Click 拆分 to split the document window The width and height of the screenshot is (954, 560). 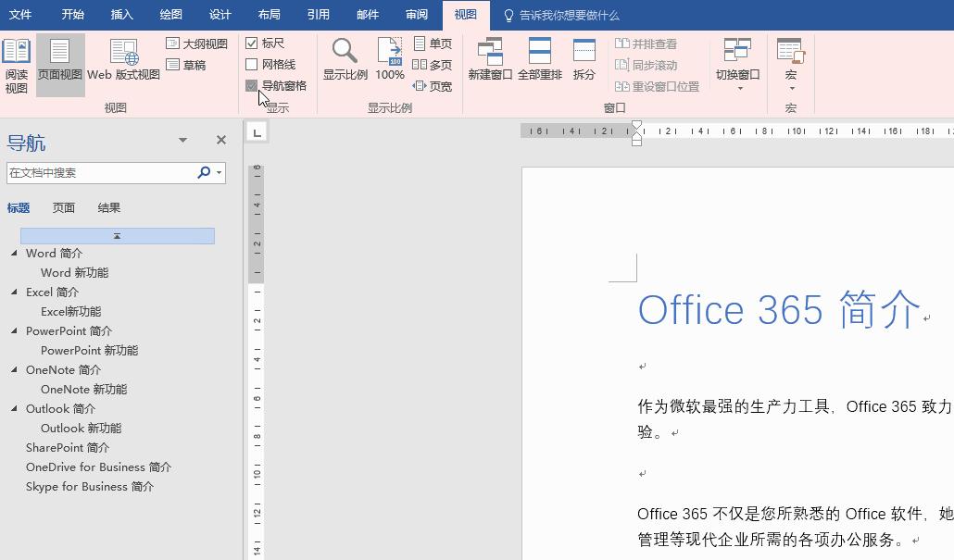(584, 57)
